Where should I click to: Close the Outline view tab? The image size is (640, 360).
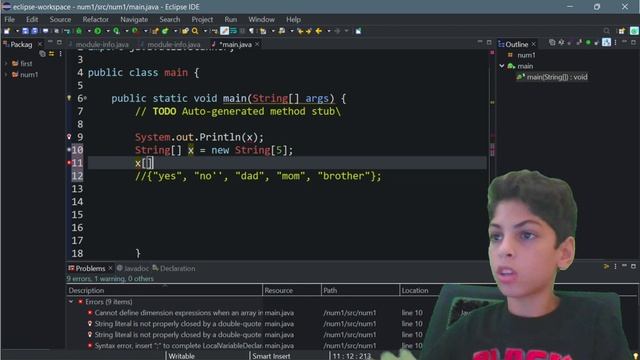(x=533, y=44)
